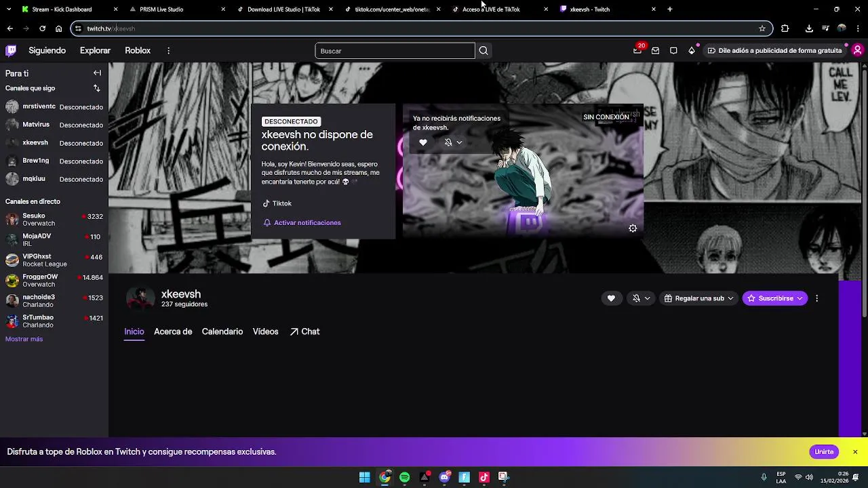Image resolution: width=868 pixels, height=488 pixels.
Task: Close the Roblox promo banner
Action: 855,451
